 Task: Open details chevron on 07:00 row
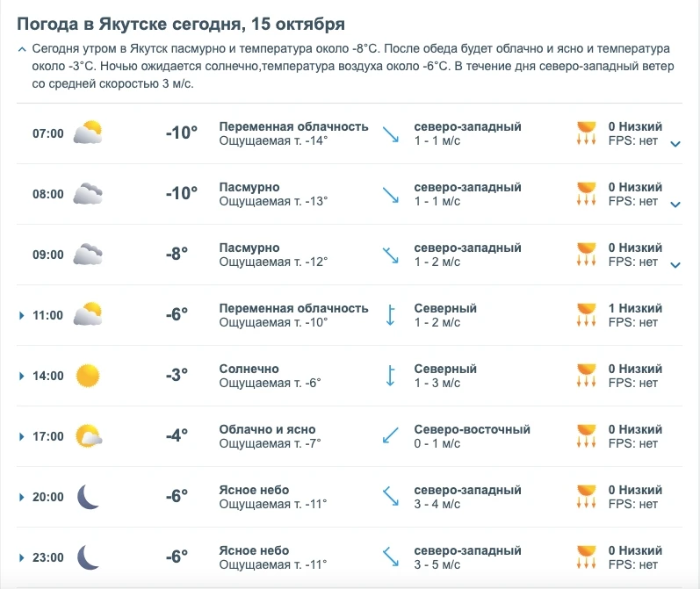(x=675, y=144)
